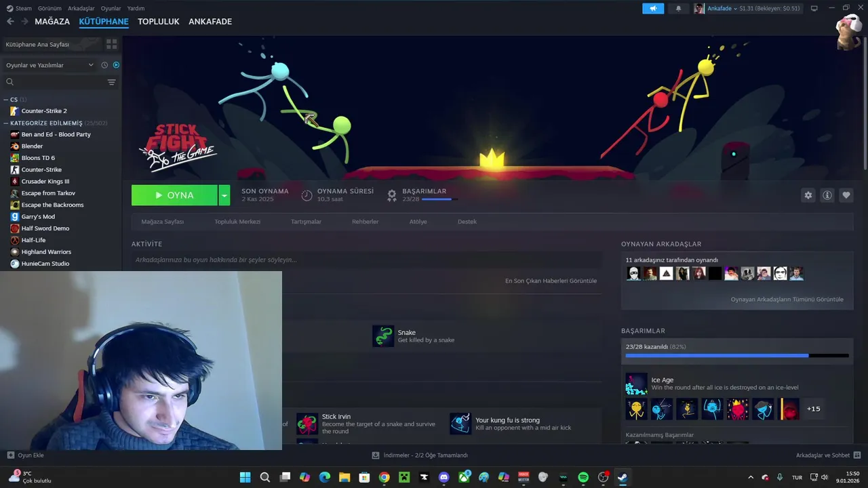The width and height of the screenshot is (868, 488).
Task: Open the game info icon
Action: 827,195
